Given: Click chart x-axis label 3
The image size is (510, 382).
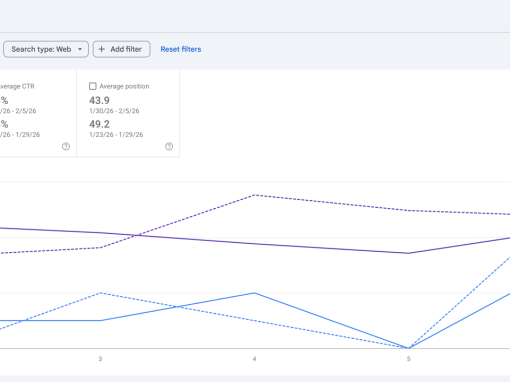Looking at the screenshot, I should pyautogui.click(x=100, y=359).
